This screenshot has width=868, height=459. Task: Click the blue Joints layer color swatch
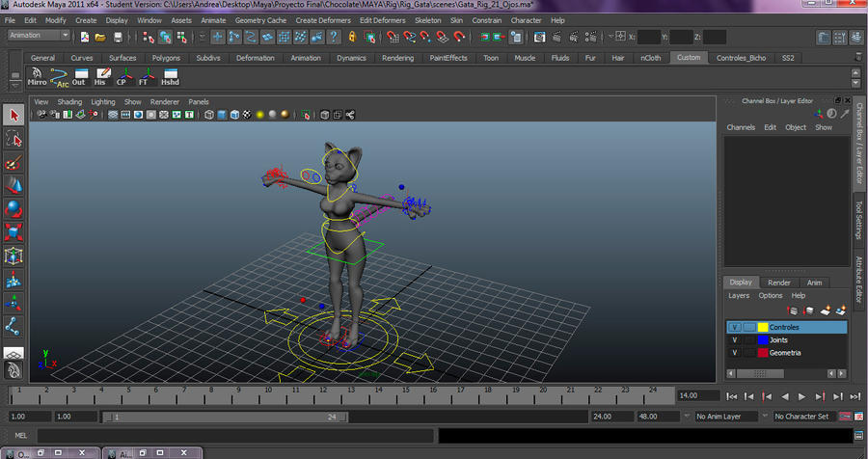[x=763, y=340]
